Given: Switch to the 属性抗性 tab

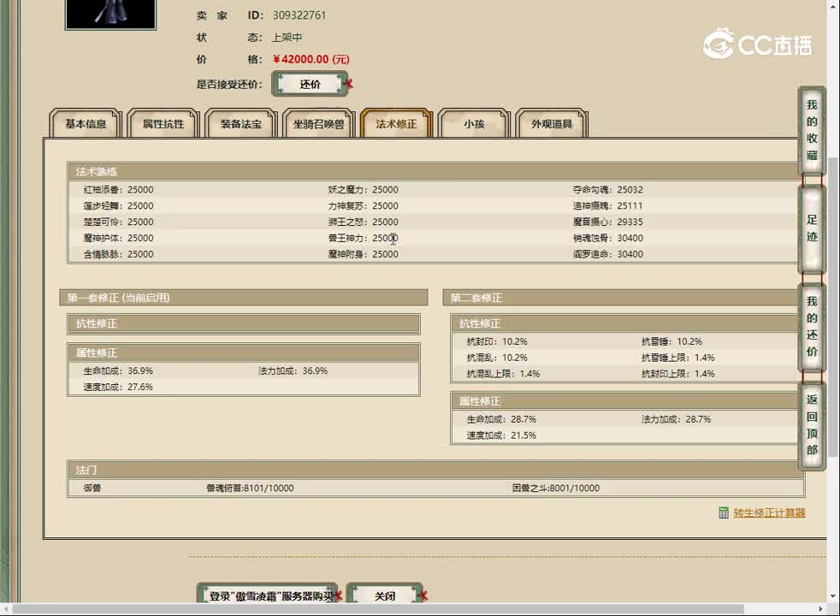Looking at the screenshot, I should click(163, 124).
